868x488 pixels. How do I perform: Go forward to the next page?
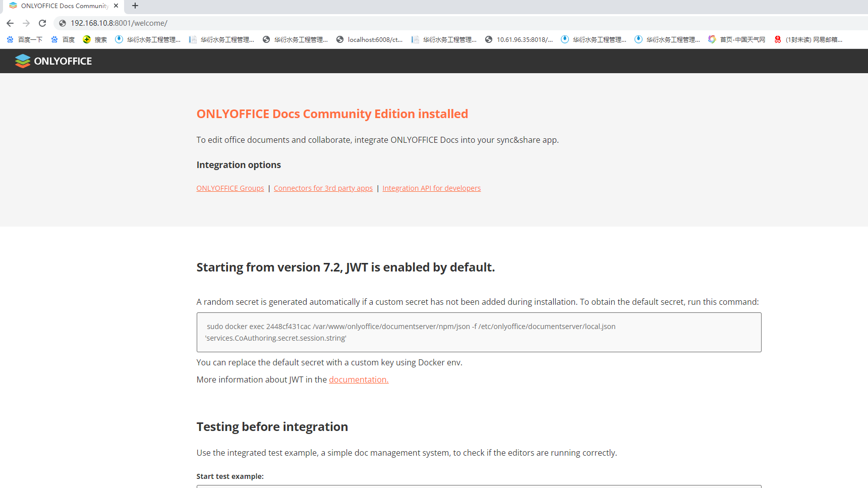[x=26, y=23]
